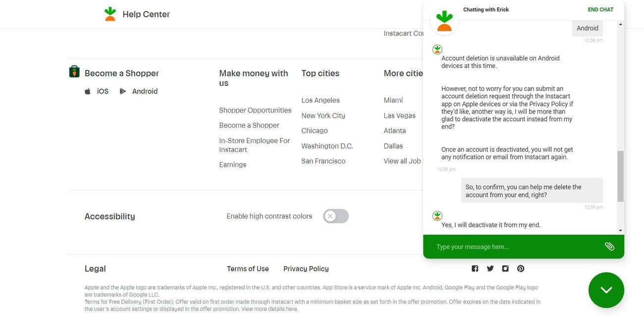
Task: Open Instacart's Instagram icon
Action: 505,268
